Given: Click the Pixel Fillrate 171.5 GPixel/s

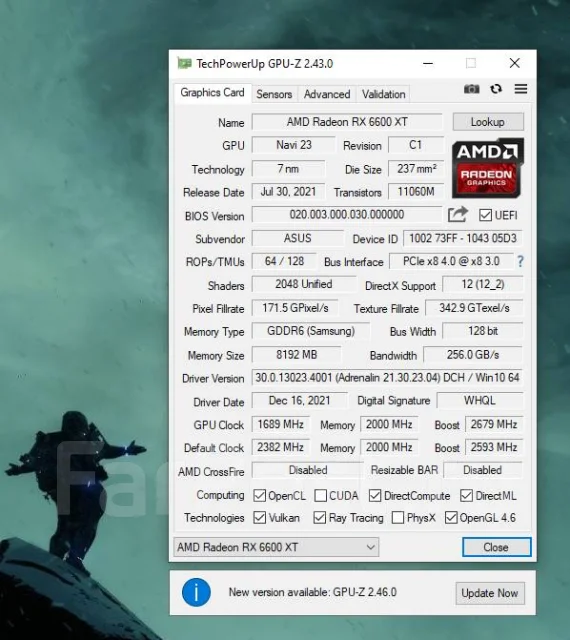Looking at the screenshot, I should tap(295, 308).
